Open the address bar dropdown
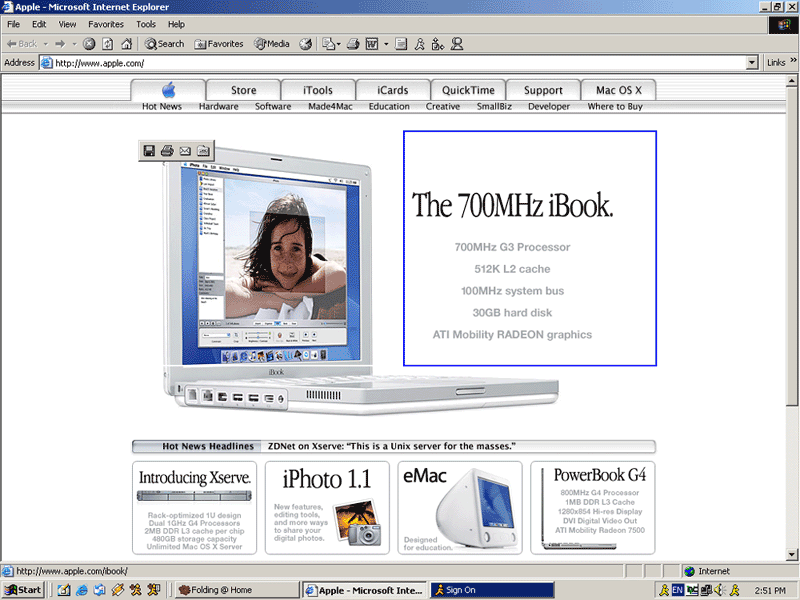Screen dimensions: 800x600 [752, 63]
